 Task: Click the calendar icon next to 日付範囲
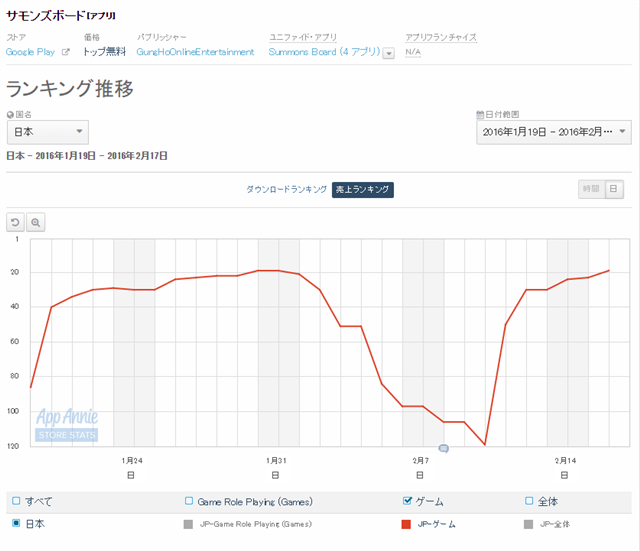[x=480, y=115]
